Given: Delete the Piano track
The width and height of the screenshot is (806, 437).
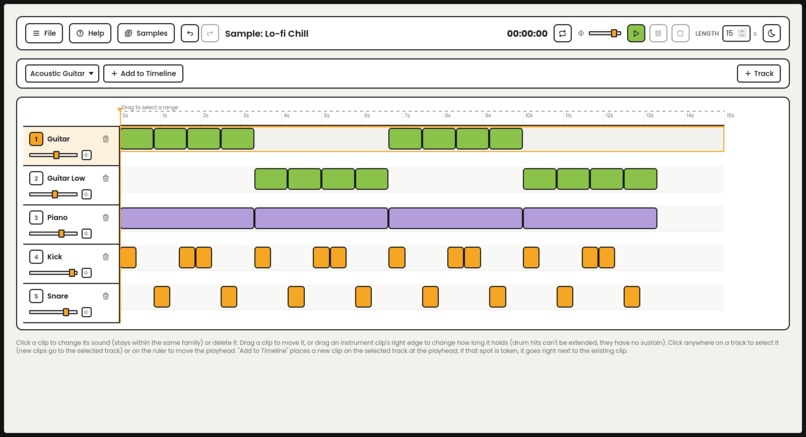Looking at the screenshot, I should pos(106,217).
